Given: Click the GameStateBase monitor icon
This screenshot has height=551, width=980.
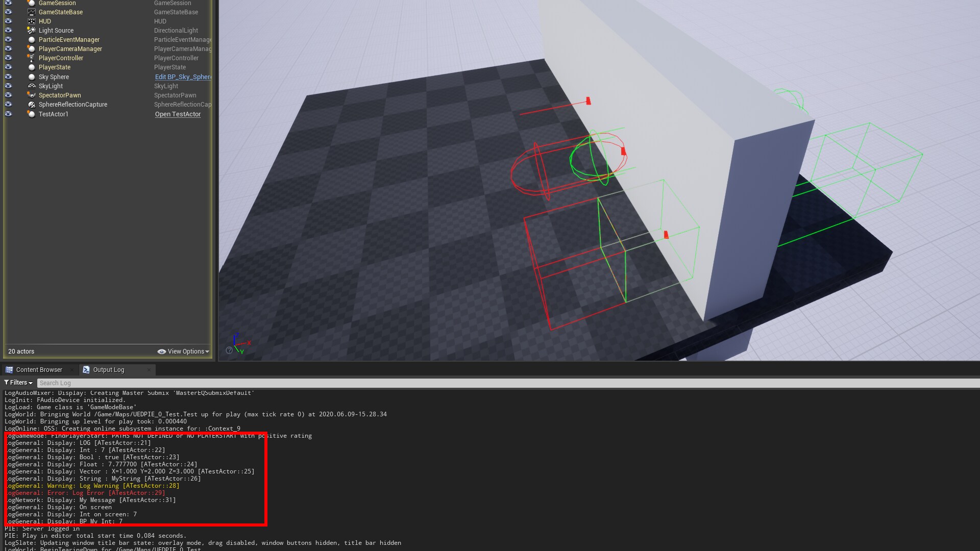Looking at the screenshot, I should point(32,12).
